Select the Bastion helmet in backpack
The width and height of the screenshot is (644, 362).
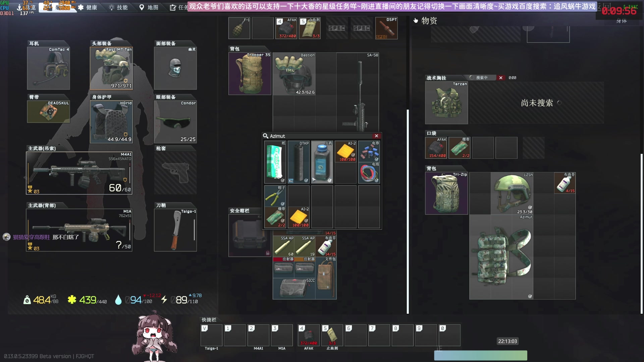point(294,74)
